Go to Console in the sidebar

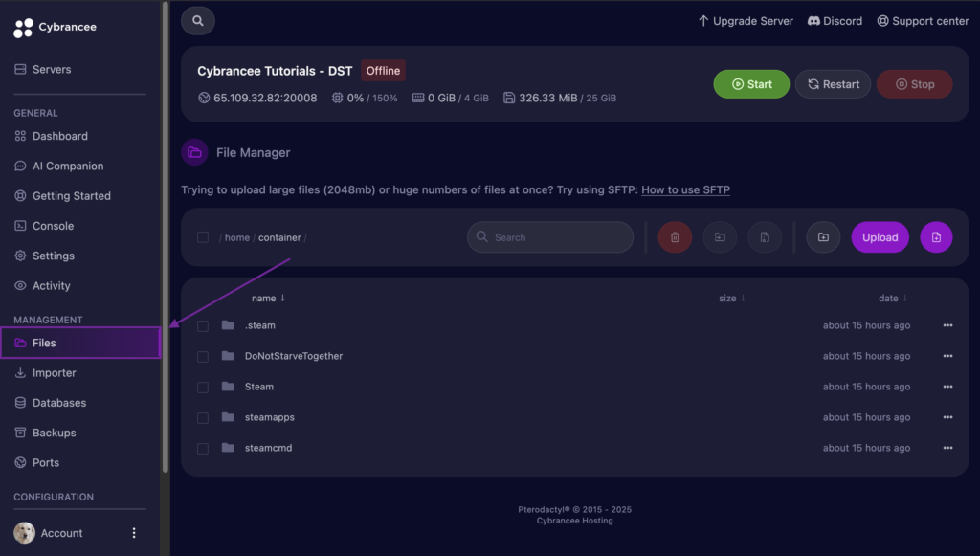pyautogui.click(x=53, y=226)
